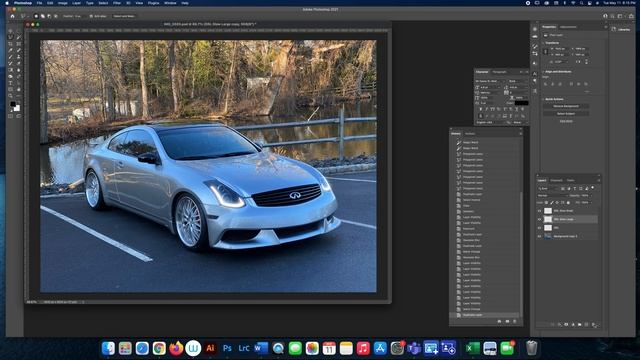This screenshot has width=640, height=360.
Task: Choose Subtract from selection mode icon
Action: (x=49, y=16)
